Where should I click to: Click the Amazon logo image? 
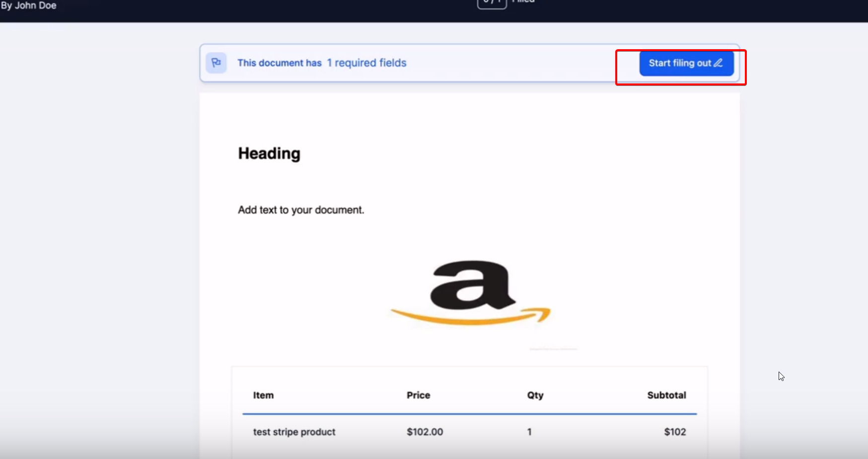(x=471, y=293)
